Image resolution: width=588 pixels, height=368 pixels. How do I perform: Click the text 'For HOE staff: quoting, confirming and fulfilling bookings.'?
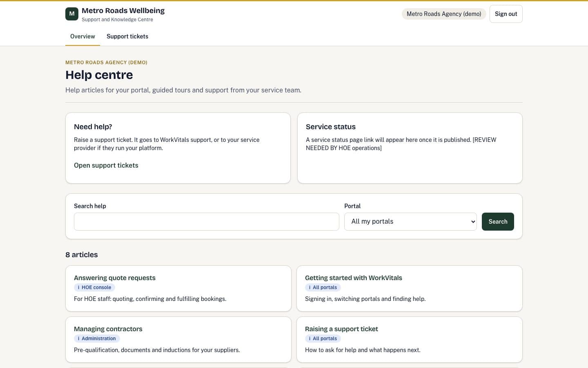tap(150, 299)
